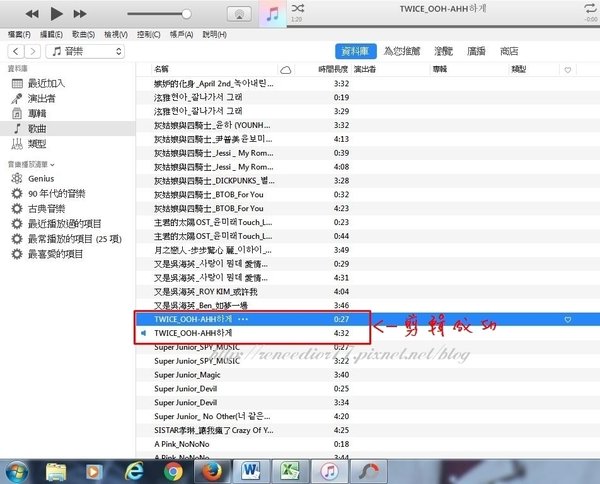The width and height of the screenshot is (600, 484).
Task: Launch Internet Explorer from the taskbar
Action: (134, 471)
